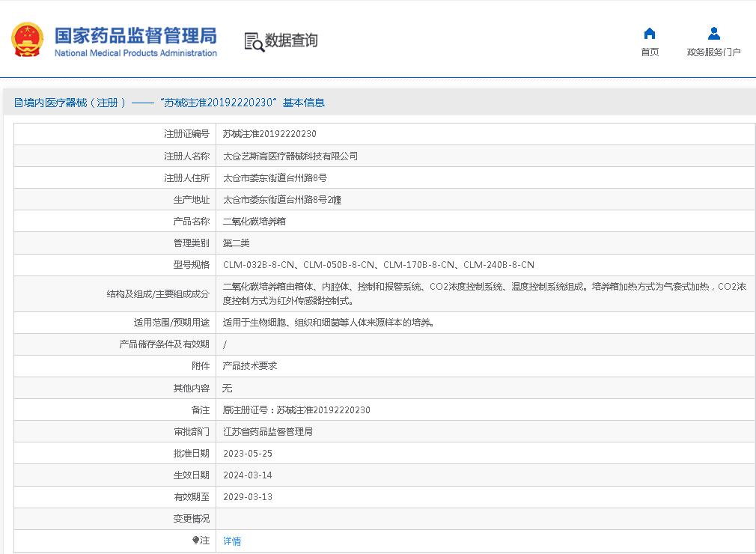Click the 注册证编号 value 苏械注准20192220230
Viewport: 756px width, 554px height.
coord(269,134)
